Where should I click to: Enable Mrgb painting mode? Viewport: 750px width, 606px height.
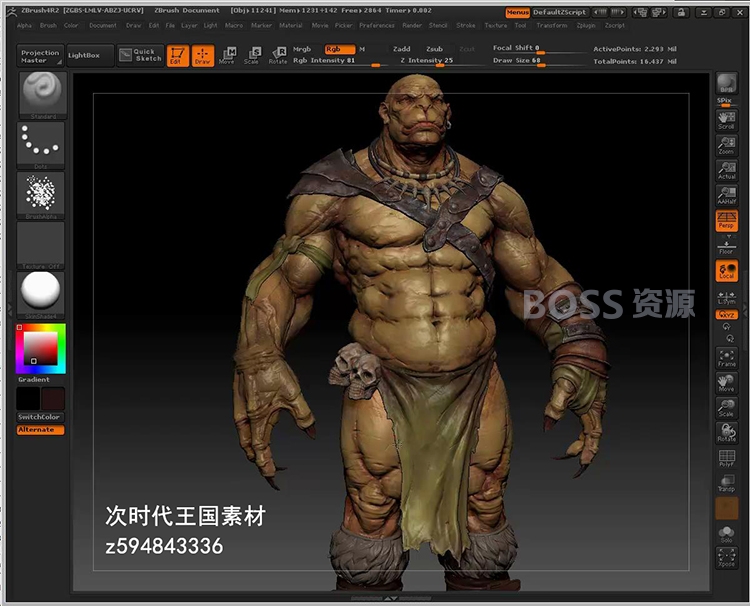click(x=302, y=49)
